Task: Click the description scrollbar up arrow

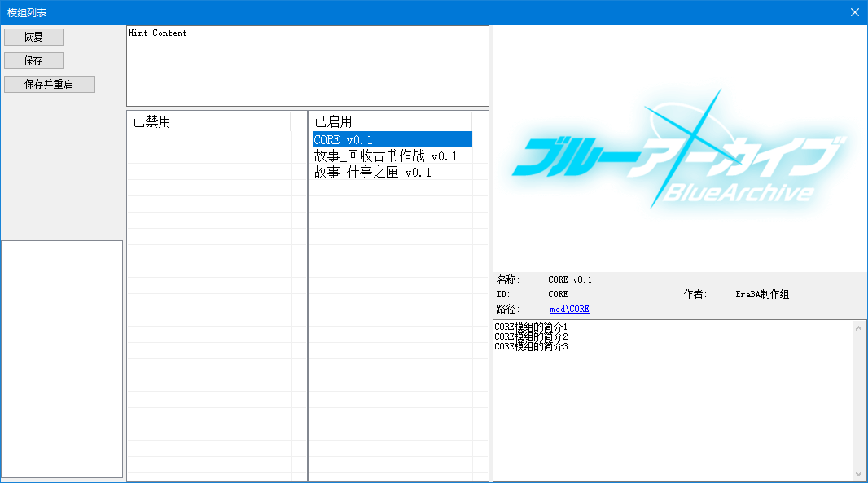Action: [x=858, y=328]
